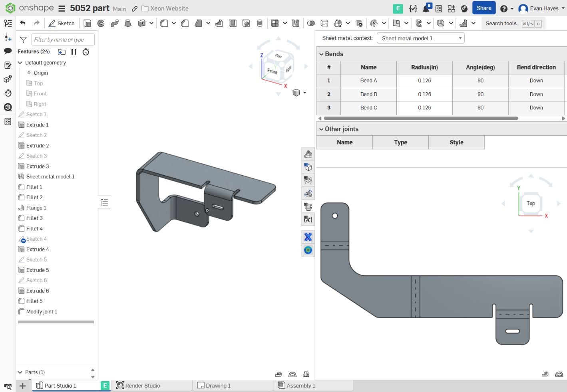
Task: Add a new folder to the feature list
Action: coord(62,52)
